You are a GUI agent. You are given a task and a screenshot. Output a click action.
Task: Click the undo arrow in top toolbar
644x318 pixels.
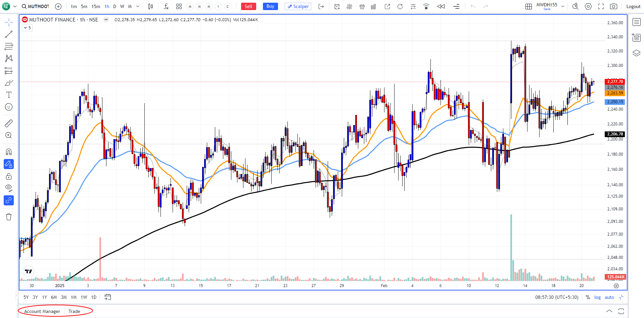(473, 6)
